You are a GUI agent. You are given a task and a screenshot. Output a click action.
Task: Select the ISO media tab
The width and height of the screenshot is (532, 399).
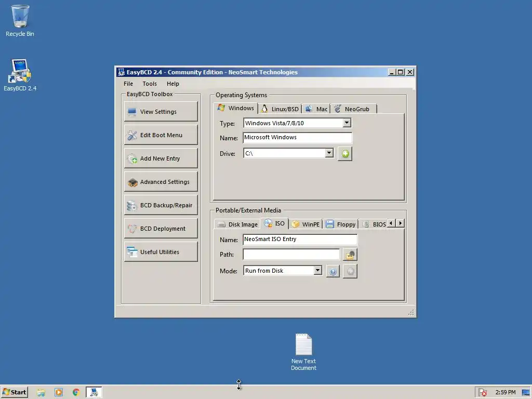click(x=274, y=223)
